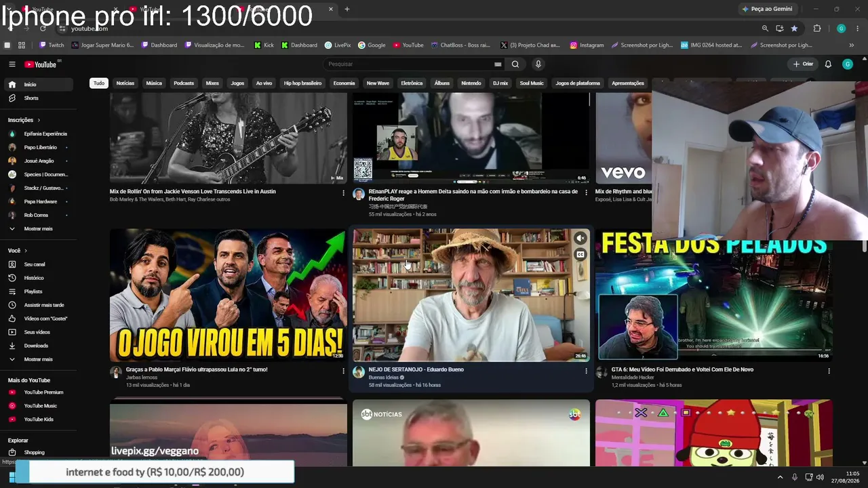The image size is (868, 488).
Task: Mute the Eduardo Bueno video preview
Action: 580,239
